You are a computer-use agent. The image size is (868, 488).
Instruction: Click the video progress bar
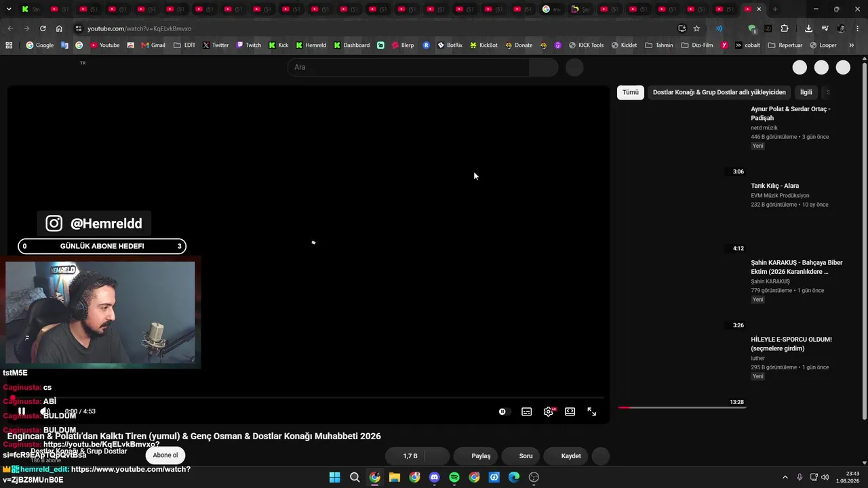point(309,399)
